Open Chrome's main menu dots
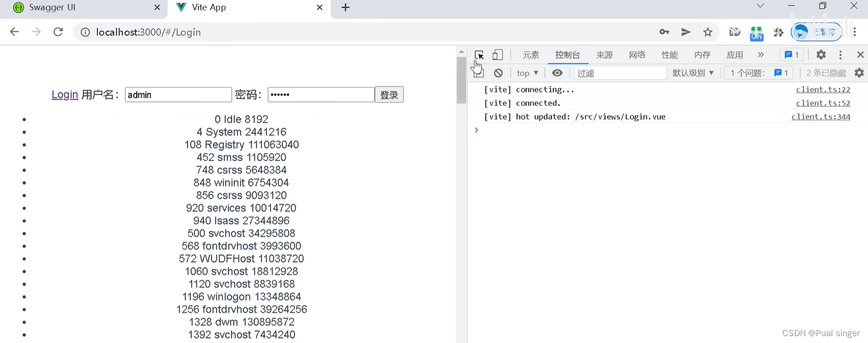This screenshot has height=343, width=868. click(x=855, y=32)
